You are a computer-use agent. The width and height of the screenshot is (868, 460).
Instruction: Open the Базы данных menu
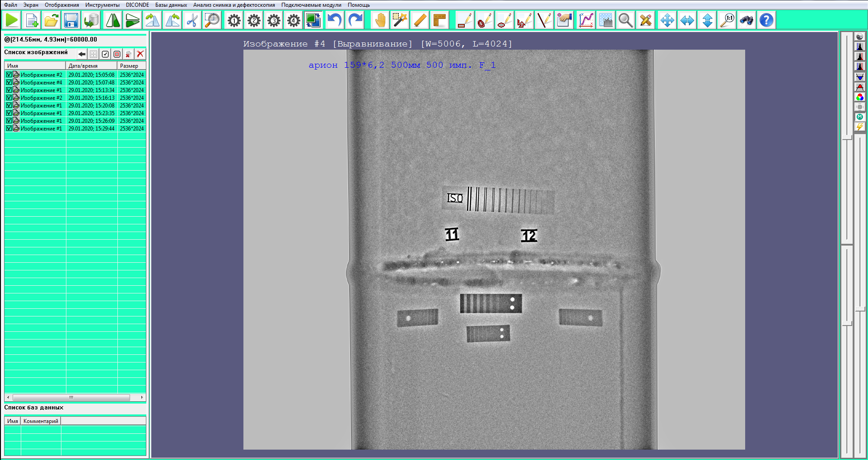(171, 5)
